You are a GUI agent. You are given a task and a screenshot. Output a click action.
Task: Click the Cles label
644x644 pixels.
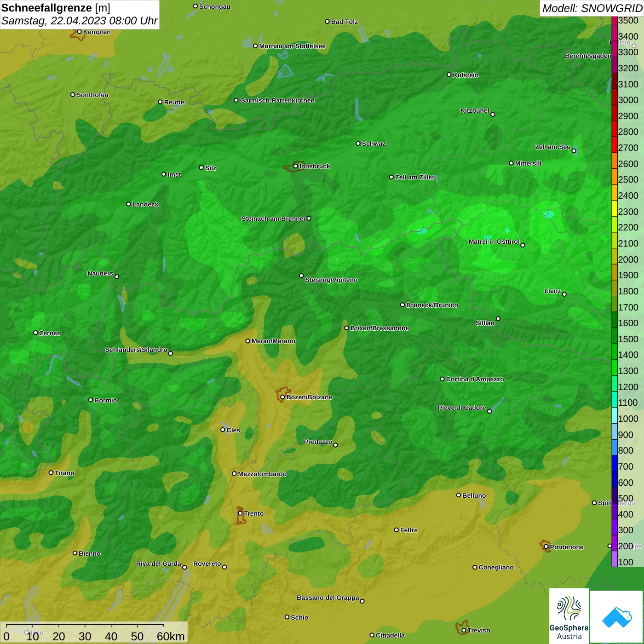[x=233, y=430]
